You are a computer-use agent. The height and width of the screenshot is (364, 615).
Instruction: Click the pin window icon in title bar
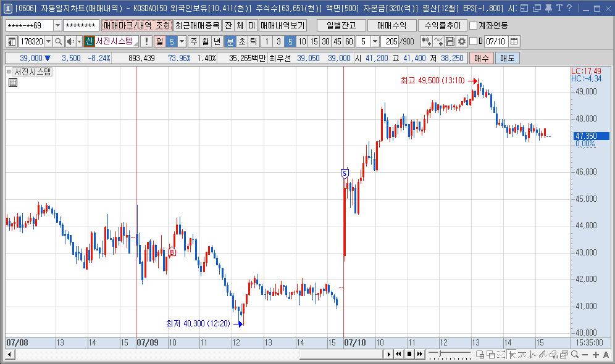[x=549, y=8]
